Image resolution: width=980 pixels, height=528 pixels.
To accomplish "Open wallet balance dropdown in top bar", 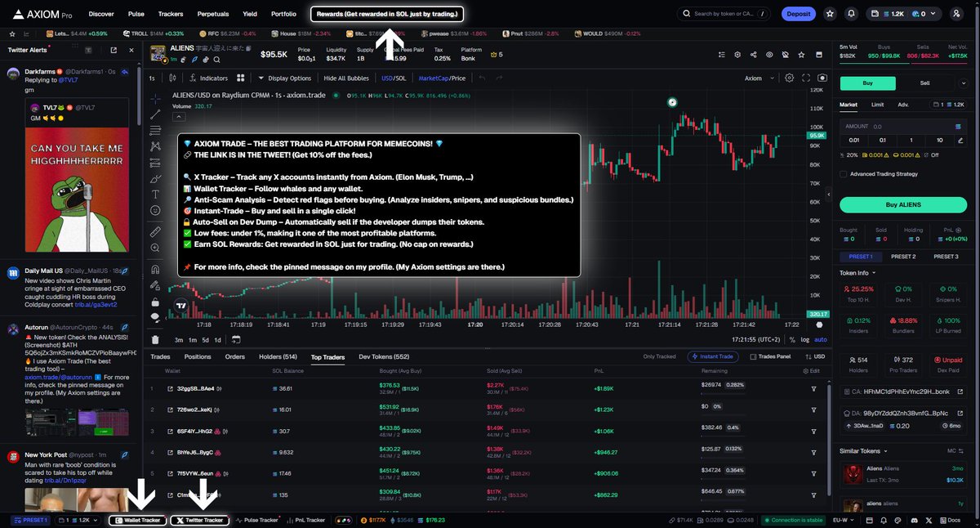I will click(x=904, y=14).
